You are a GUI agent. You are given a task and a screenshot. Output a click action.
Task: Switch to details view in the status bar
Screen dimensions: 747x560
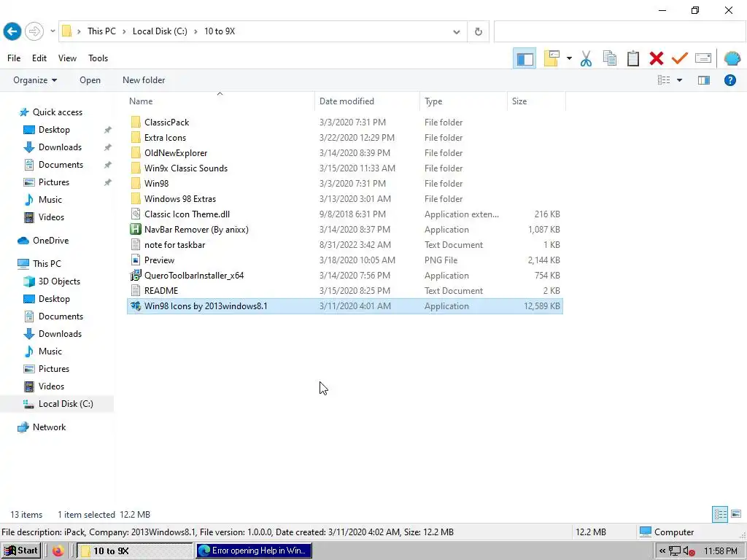720,514
